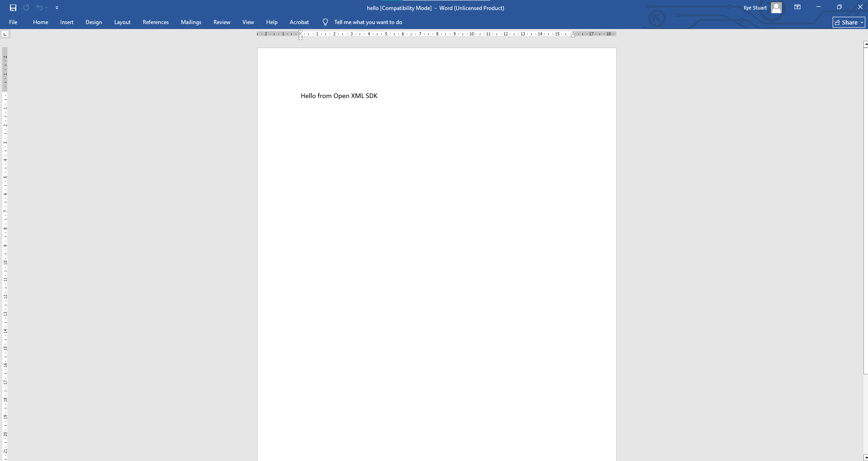Click the right indent marker on the ruler

573,35
